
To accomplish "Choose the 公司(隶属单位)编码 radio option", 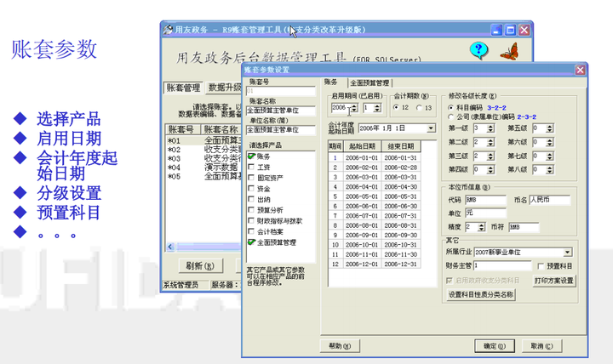I will (x=450, y=117).
